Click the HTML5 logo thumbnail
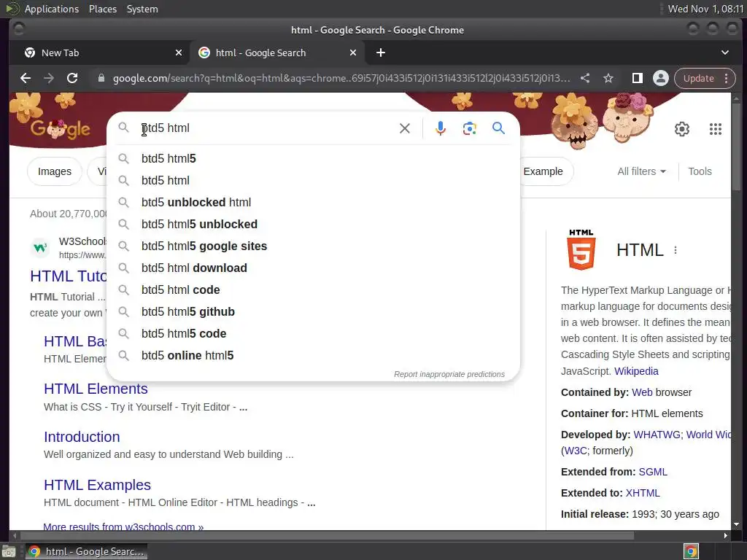This screenshot has width=747, height=560. tap(581, 249)
